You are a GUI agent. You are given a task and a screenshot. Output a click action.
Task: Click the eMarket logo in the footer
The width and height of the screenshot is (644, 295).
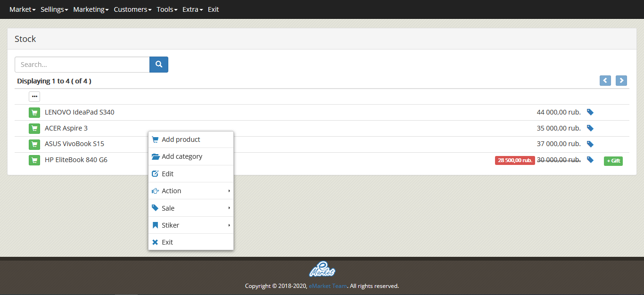[322, 270]
